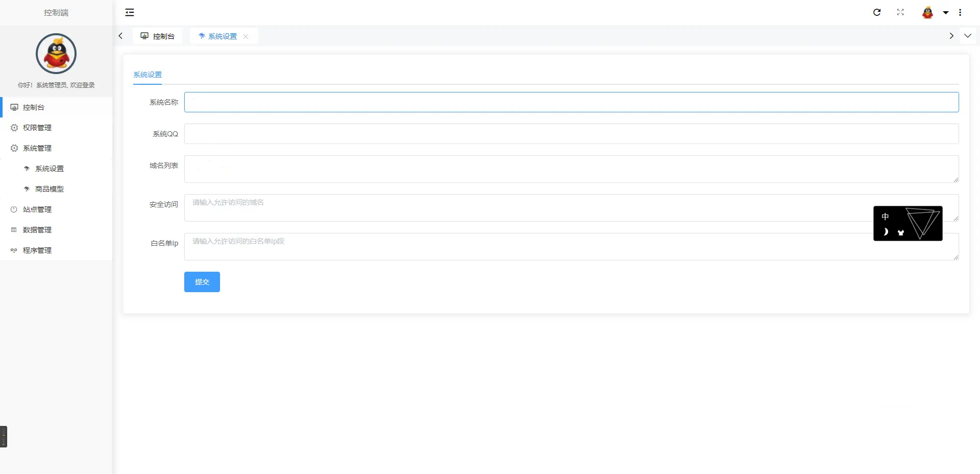The width and height of the screenshot is (980, 474).
Task: Focus the 白名单Ip textarea
Action: (x=526, y=247)
